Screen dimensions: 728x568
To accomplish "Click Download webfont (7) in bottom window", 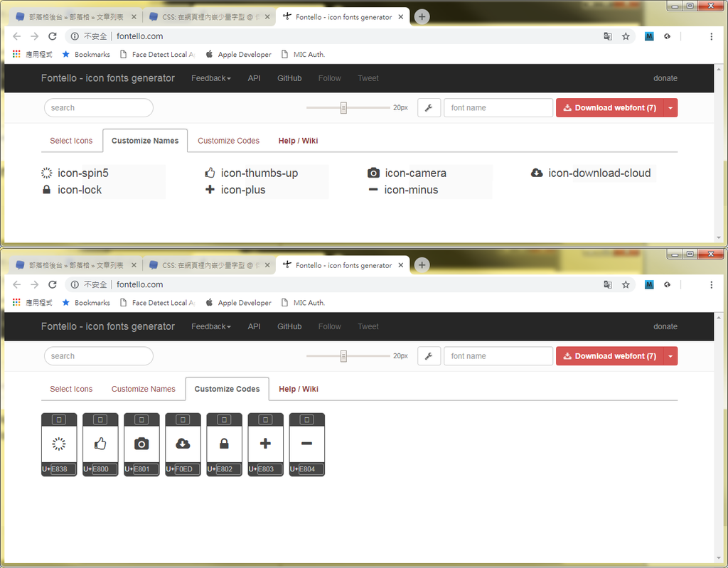I will [x=610, y=356].
